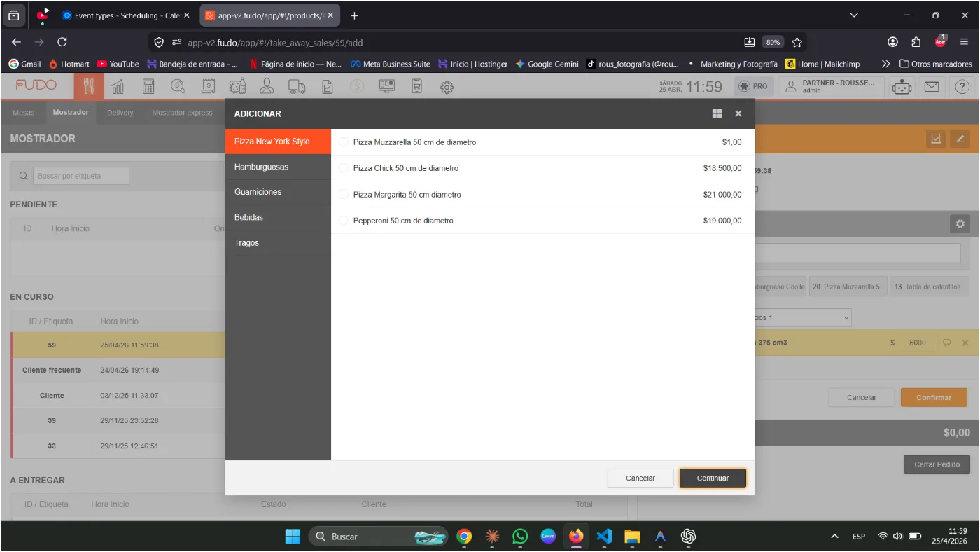The width and height of the screenshot is (980, 552).
Task: Switch to grid view in Adicionar dialog
Action: pyautogui.click(x=717, y=113)
